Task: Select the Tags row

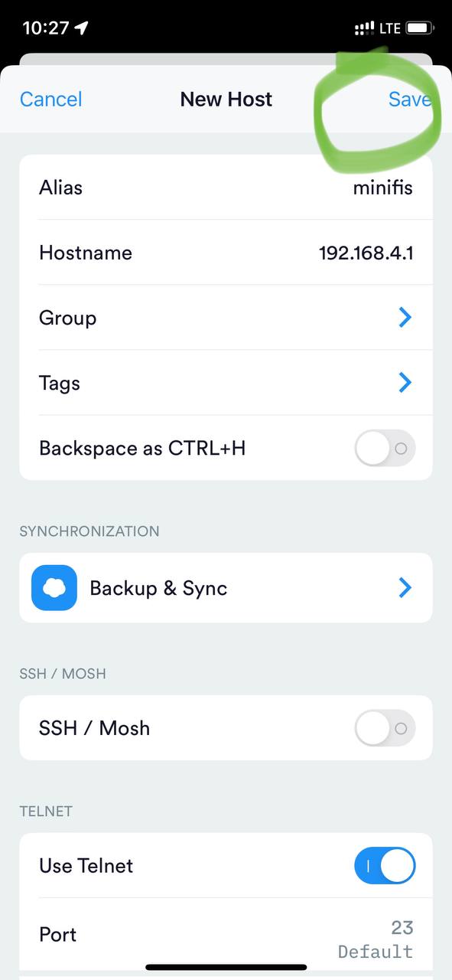Action: pos(226,383)
